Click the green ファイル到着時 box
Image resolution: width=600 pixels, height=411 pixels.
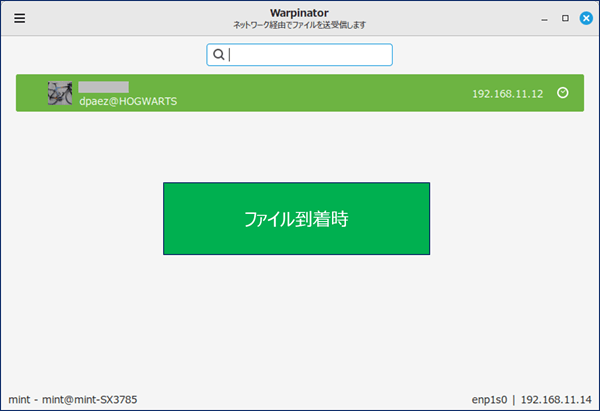pyautogui.click(x=297, y=219)
